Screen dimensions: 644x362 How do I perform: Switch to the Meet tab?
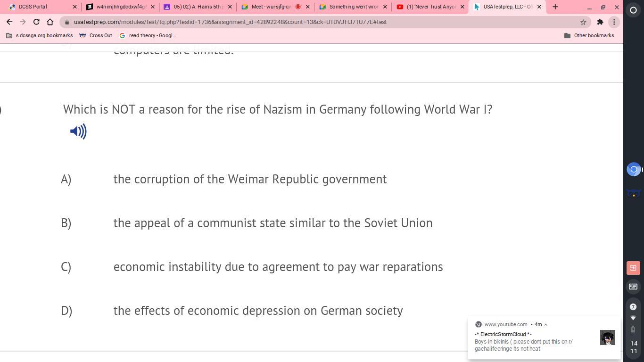coord(275,7)
